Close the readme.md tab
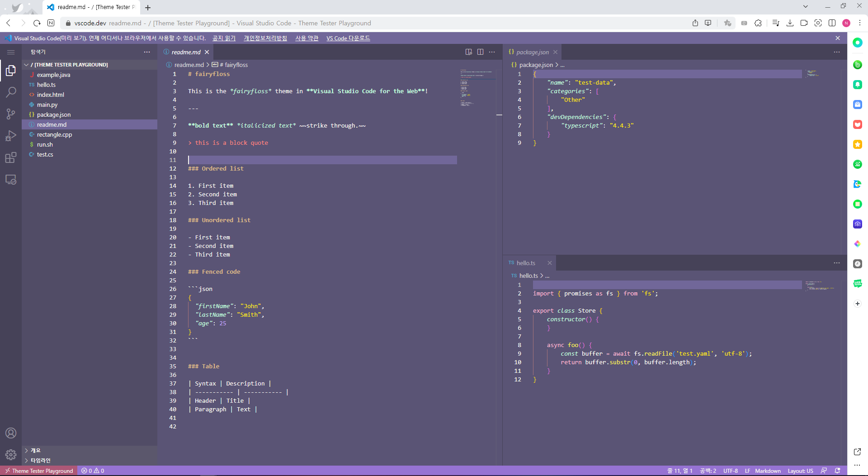 [207, 52]
